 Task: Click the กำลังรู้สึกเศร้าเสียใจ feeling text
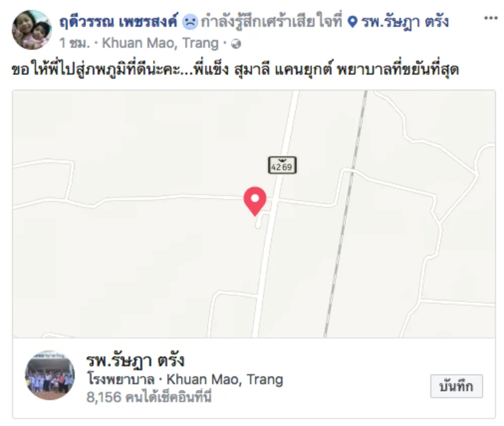click(272, 22)
